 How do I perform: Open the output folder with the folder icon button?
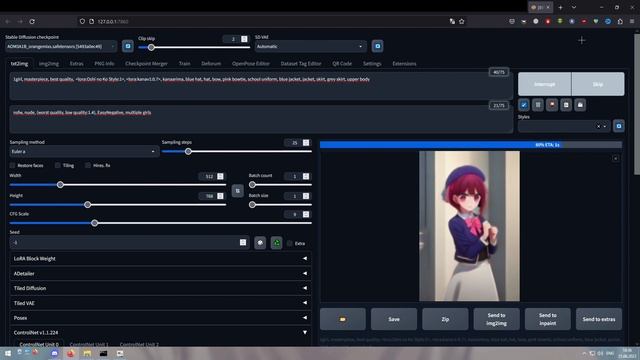pyautogui.click(x=343, y=319)
